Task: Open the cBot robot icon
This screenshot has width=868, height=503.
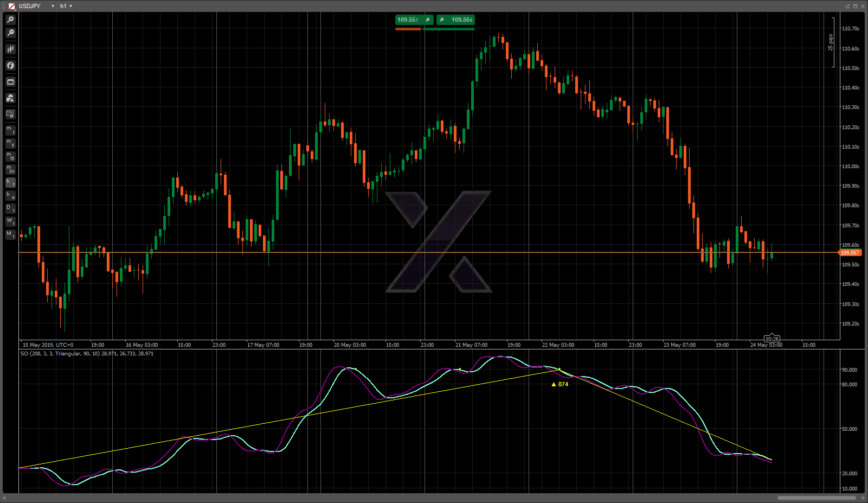Action: coord(10,82)
